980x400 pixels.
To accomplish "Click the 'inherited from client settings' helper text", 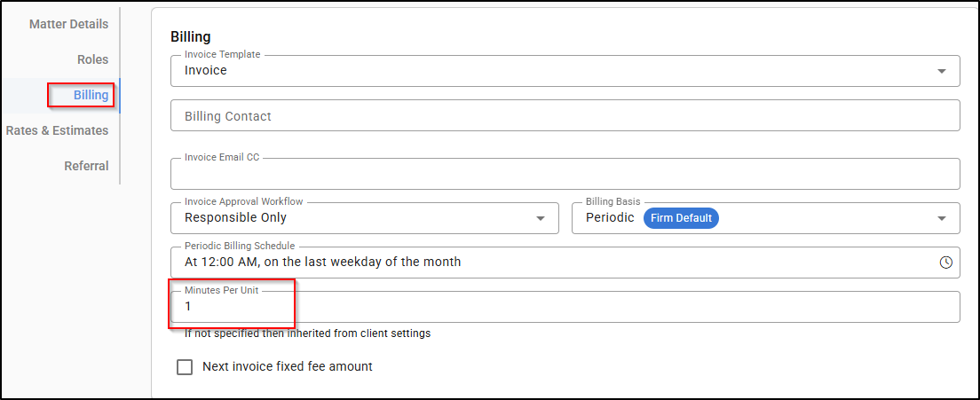I will [x=307, y=333].
